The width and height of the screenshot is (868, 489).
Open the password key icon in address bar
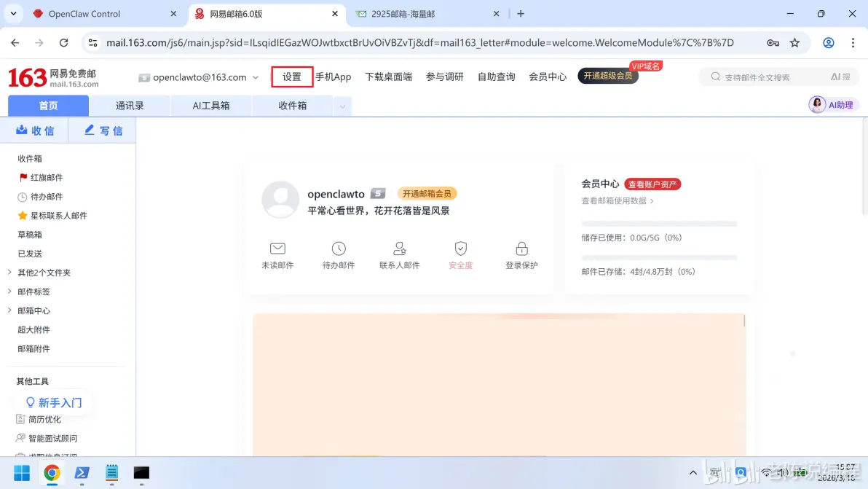pyautogui.click(x=773, y=43)
